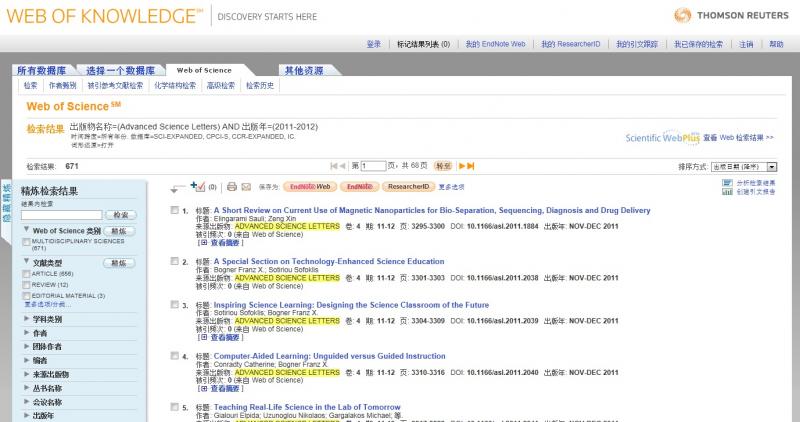800x422 pixels.
Task: Open the sort order dropdown (排序方式)
Action: 744,167
